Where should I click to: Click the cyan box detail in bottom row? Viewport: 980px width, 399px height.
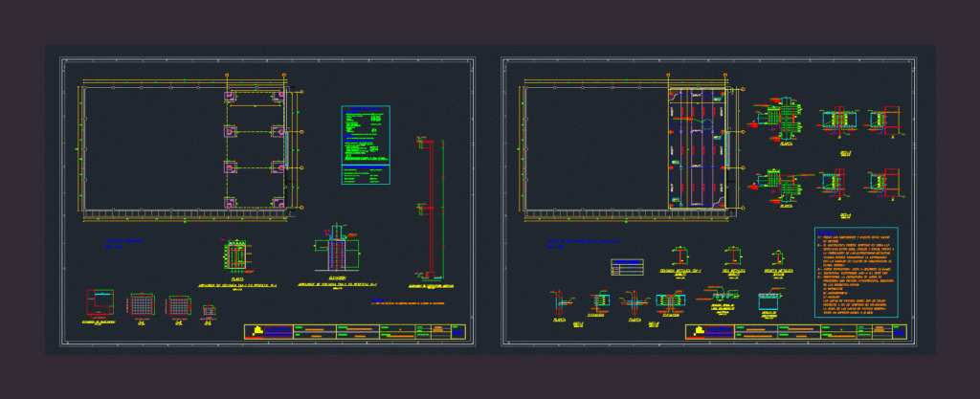(768, 303)
